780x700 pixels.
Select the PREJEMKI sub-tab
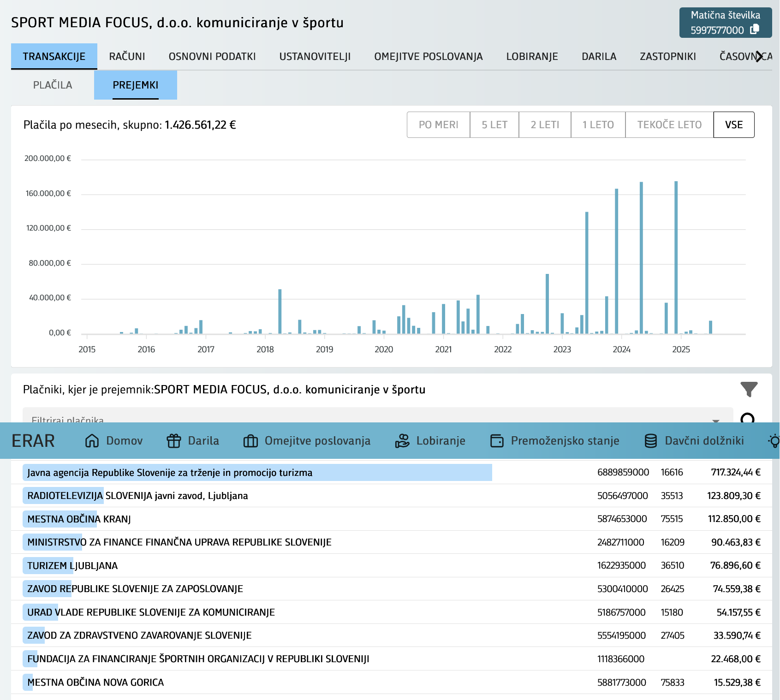(136, 85)
